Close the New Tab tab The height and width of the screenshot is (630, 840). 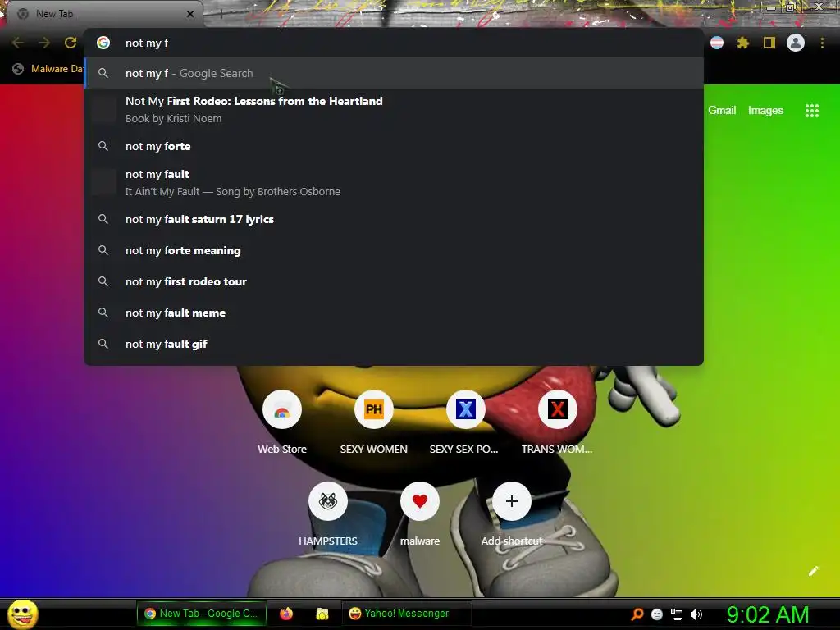(x=189, y=14)
